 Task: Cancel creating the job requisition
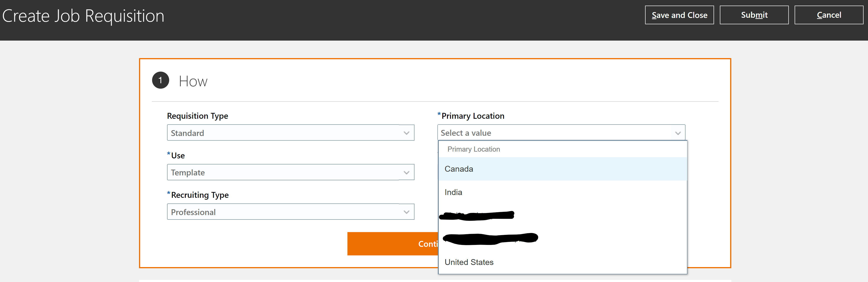click(x=829, y=15)
